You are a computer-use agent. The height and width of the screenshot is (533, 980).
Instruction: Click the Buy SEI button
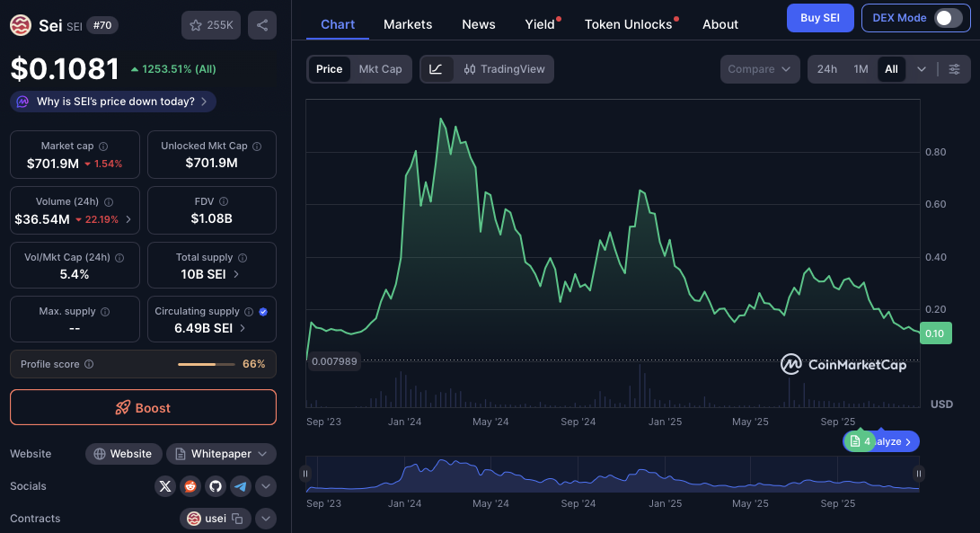(x=820, y=18)
